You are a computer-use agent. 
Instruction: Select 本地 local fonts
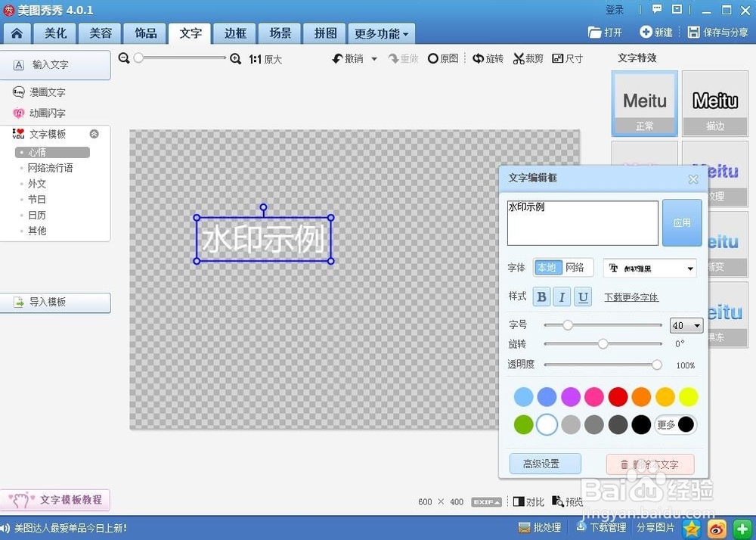click(x=547, y=267)
